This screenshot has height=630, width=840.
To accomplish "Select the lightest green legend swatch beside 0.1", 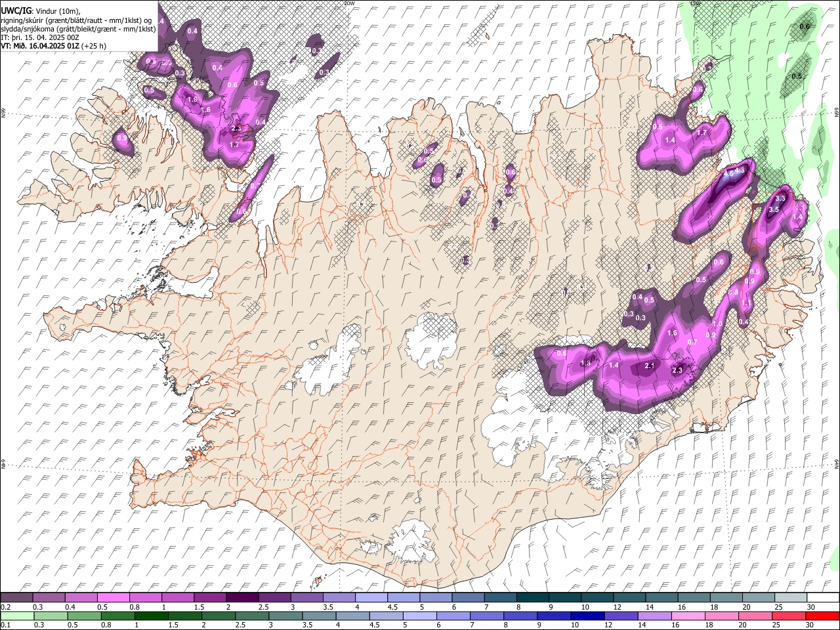I will click(17, 616).
